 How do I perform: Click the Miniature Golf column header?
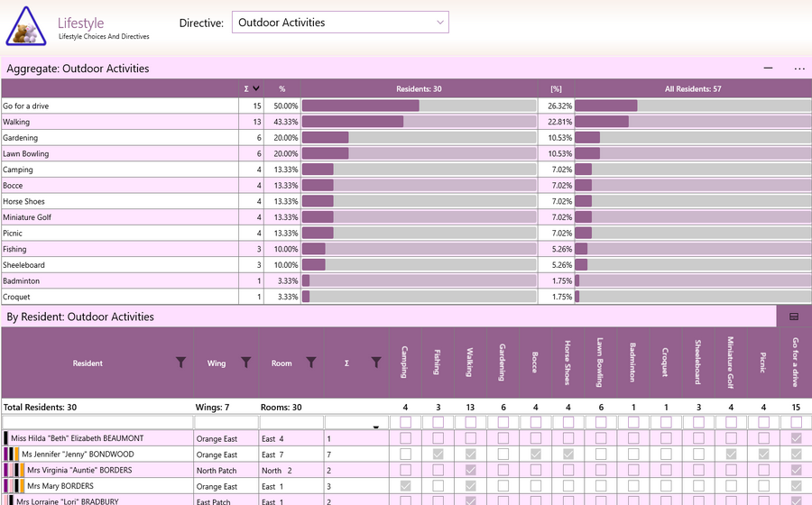tap(731, 363)
